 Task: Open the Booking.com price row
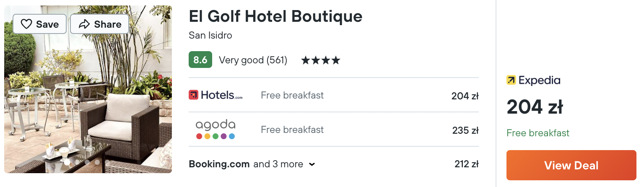[334, 164]
